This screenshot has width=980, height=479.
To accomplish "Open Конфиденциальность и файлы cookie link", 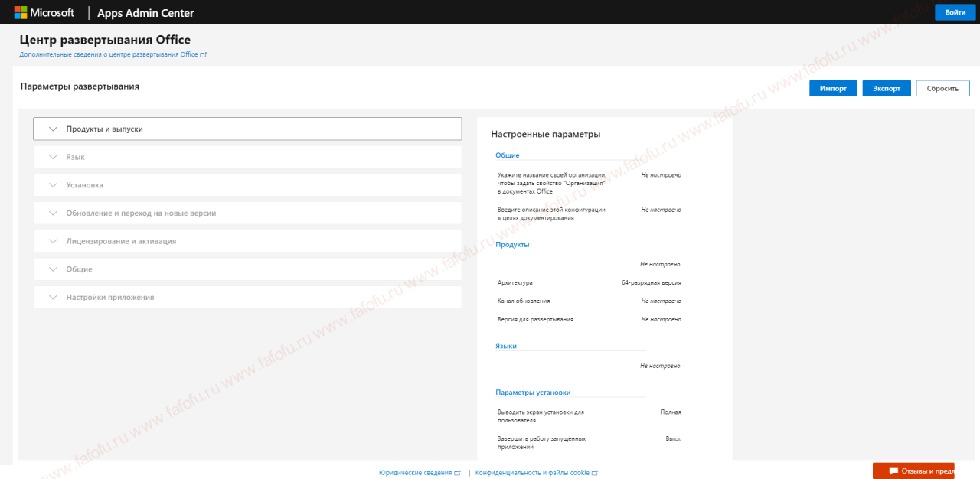I will (532, 473).
